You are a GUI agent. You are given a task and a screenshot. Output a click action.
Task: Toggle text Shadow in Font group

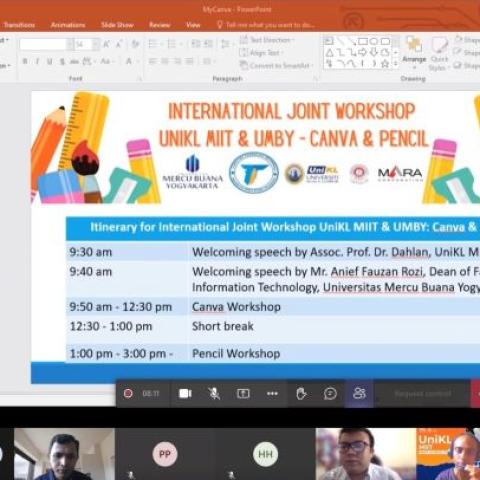[x=62, y=62]
